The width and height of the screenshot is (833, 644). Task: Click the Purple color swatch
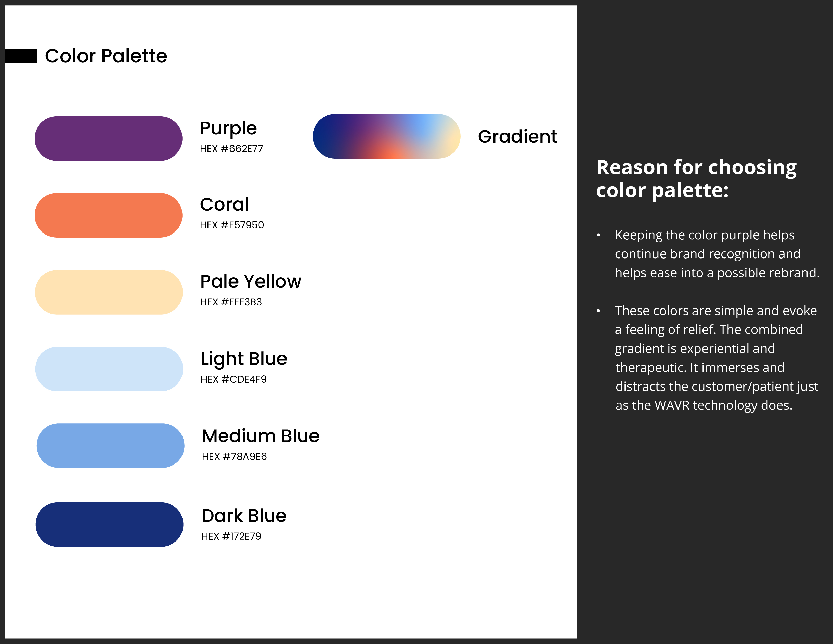[108, 139]
